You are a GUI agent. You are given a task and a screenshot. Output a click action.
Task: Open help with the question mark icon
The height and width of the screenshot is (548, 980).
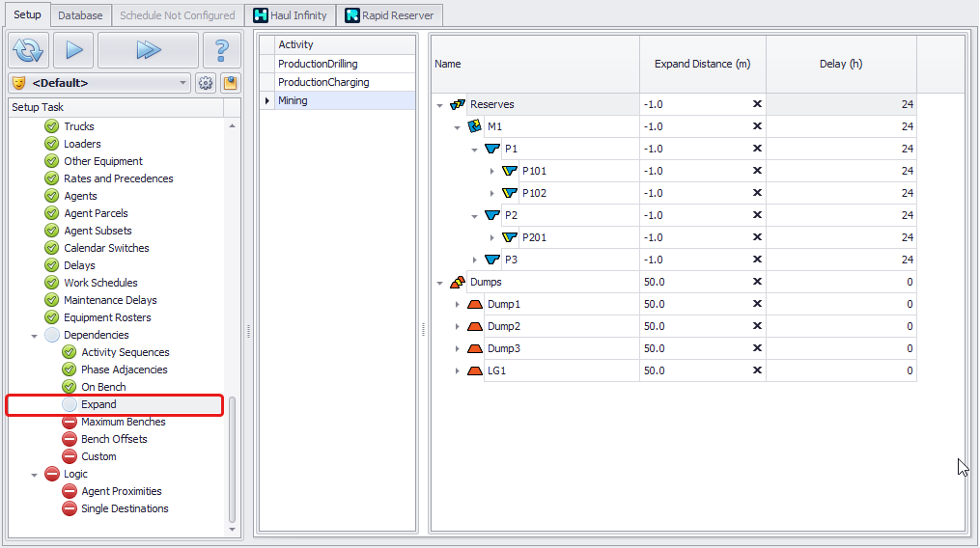[x=222, y=50]
